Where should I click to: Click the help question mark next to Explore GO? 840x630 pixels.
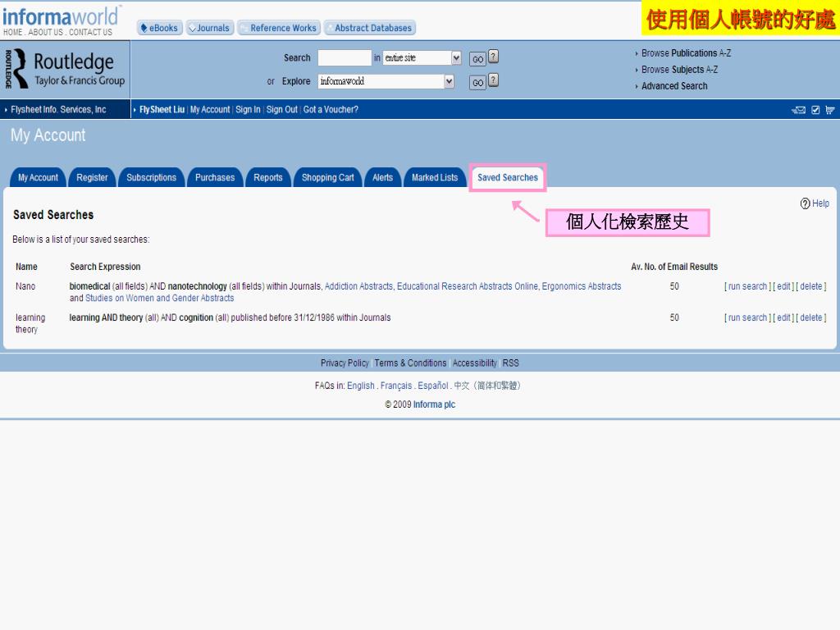tap(493, 80)
